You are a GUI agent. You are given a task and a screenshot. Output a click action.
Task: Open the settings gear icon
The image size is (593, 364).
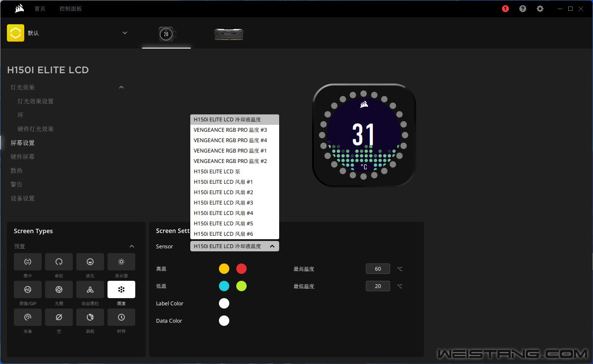coord(540,9)
